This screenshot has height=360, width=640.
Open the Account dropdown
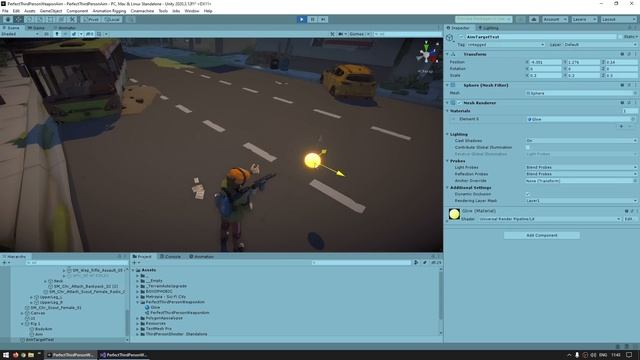(x=555, y=19)
